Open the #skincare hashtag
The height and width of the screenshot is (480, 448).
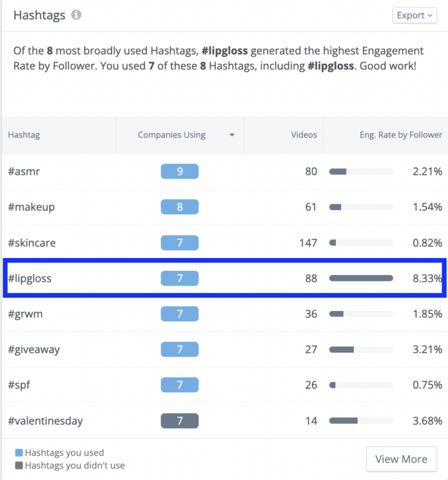pyautogui.click(x=31, y=243)
